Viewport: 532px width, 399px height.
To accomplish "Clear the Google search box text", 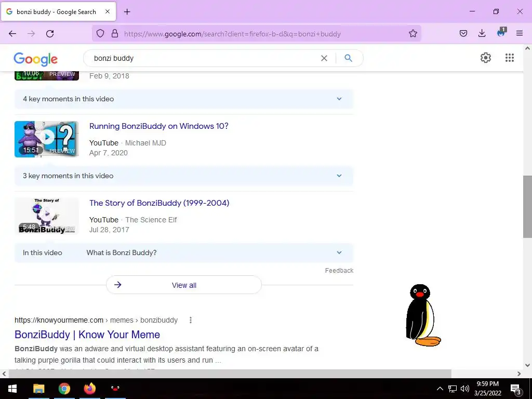I will (x=324, y=58).
